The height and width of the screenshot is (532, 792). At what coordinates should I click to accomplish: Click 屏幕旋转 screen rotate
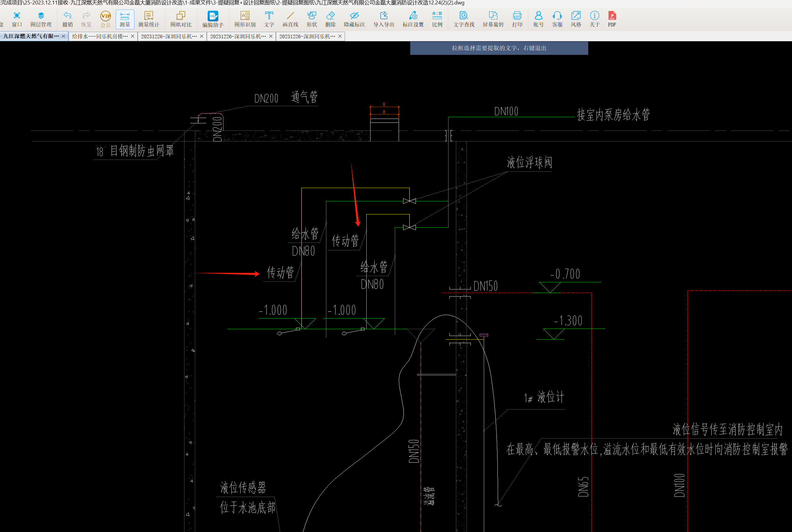point(493,19)
